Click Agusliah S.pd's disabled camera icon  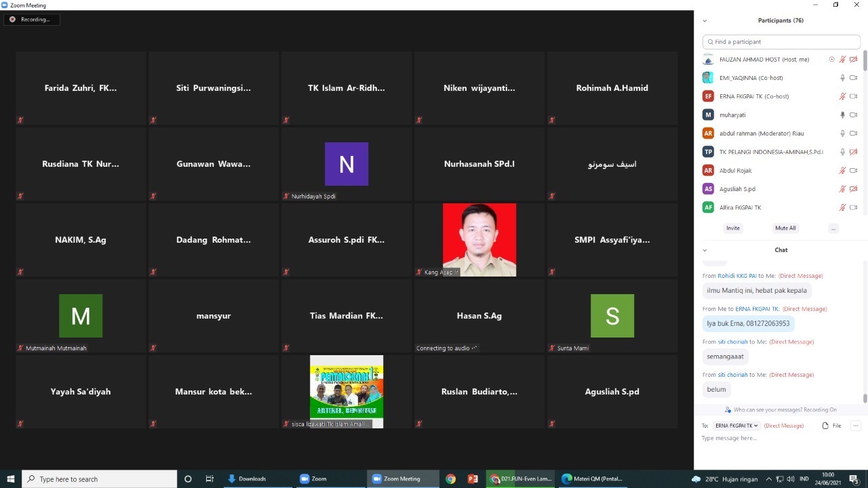pos(854,189)
